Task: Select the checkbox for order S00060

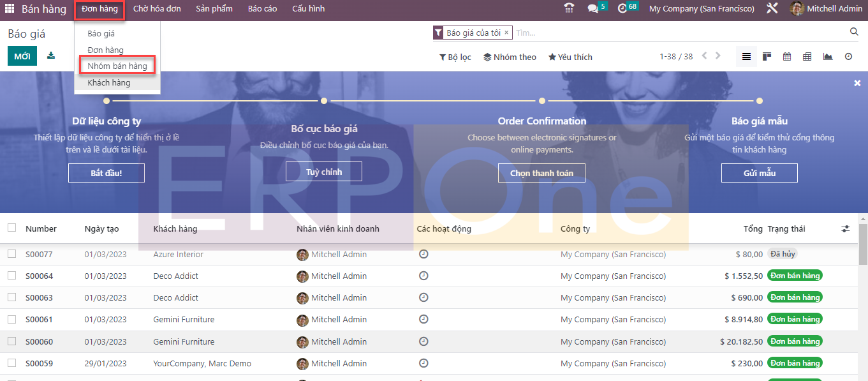Action: (11, 341)
